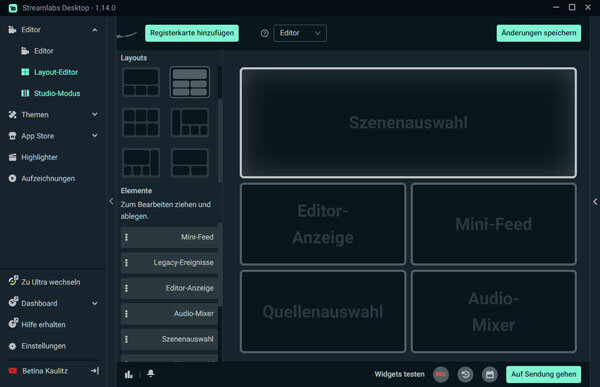600x387 pixels.
Task: Open Layout-Editor in the sidebar
Action: click(x=56, y=72)
